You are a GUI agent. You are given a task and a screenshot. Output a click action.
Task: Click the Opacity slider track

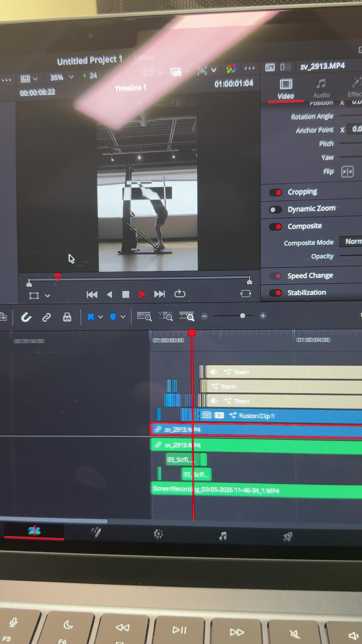point(350,255)
